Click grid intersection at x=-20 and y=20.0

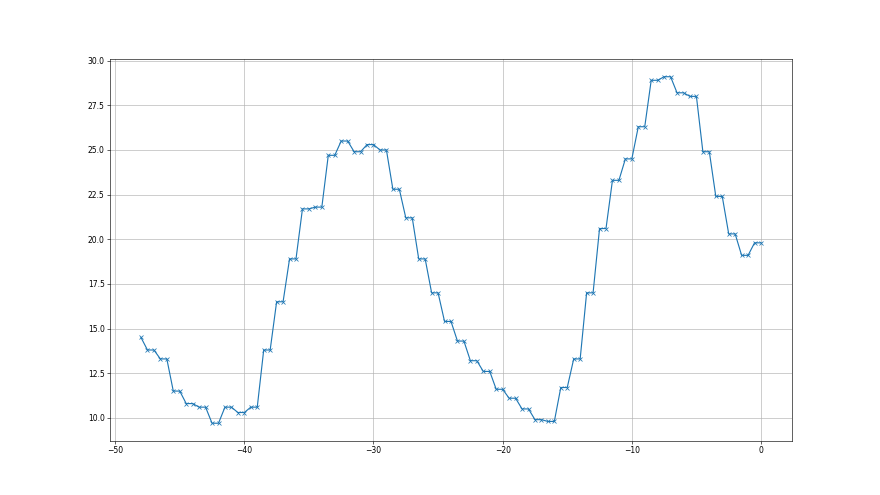tap(502, 240)
